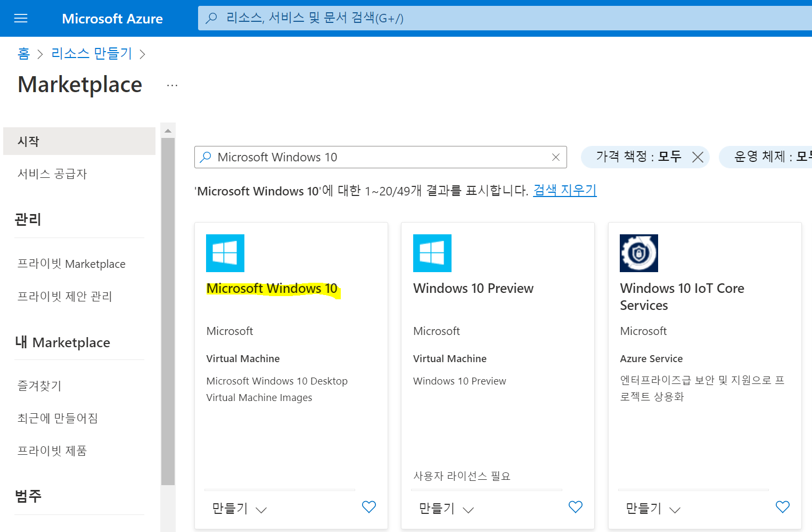
Task: Click the Windows 10 IoT Core Services logo
Action: 639,253
